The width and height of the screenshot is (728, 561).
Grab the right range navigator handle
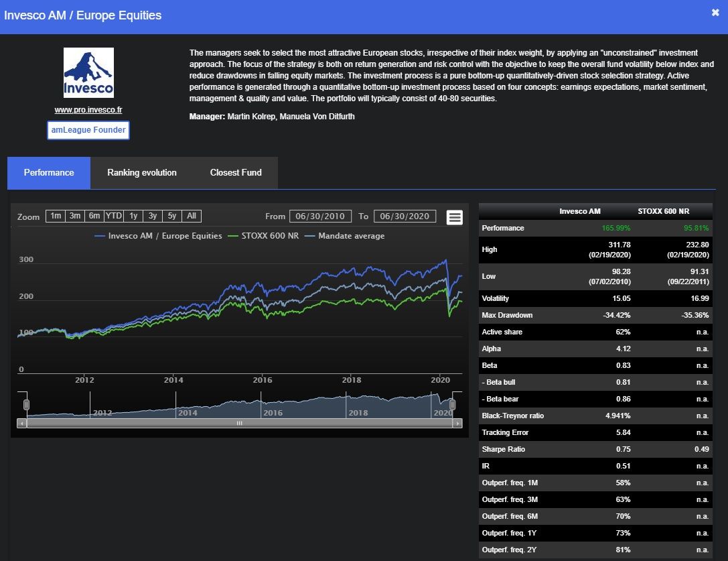pyautogui.click(x=452, y=405)
